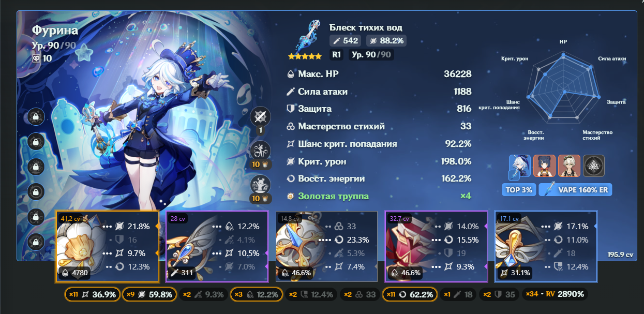Image resolution: width=644 pixels, height=314 pixels.
Task: Click the ×34 RV 2890% summary chip
Action: [x=555, y=294]
